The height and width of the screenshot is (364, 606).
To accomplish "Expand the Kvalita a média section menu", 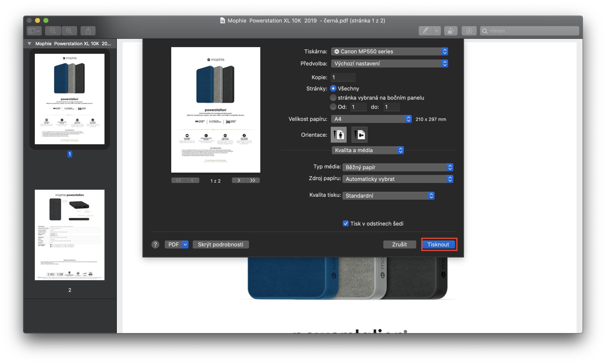I will pyautogui.click(x=368, y=150).
